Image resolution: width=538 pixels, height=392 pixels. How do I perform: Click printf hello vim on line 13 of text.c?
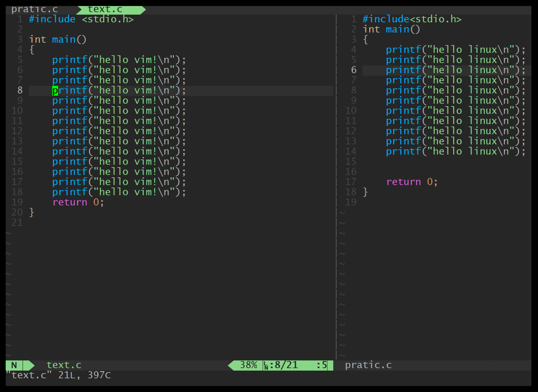pos(119,141)
